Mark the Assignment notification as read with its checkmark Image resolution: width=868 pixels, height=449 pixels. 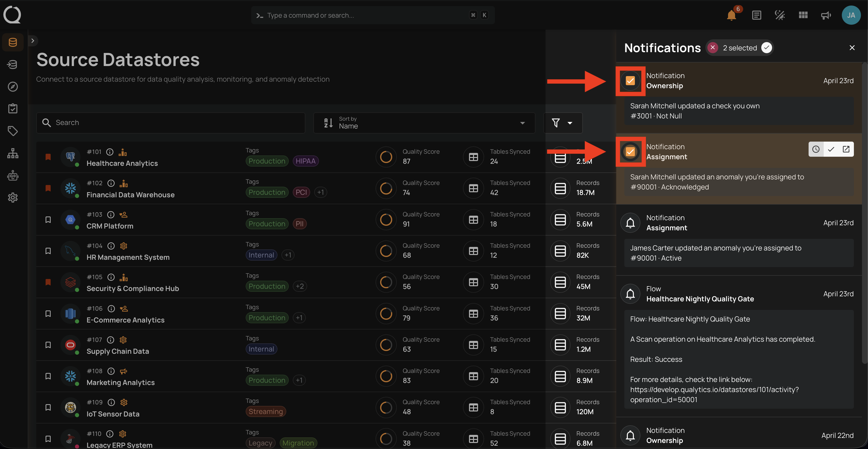(831, 149)
